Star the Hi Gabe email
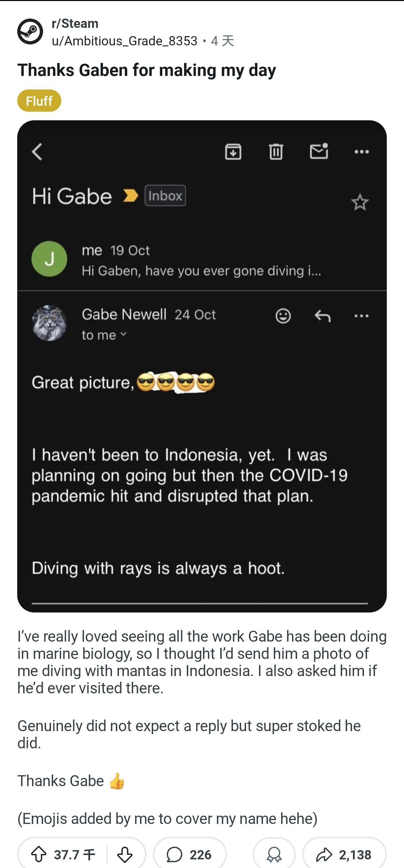 360,203
